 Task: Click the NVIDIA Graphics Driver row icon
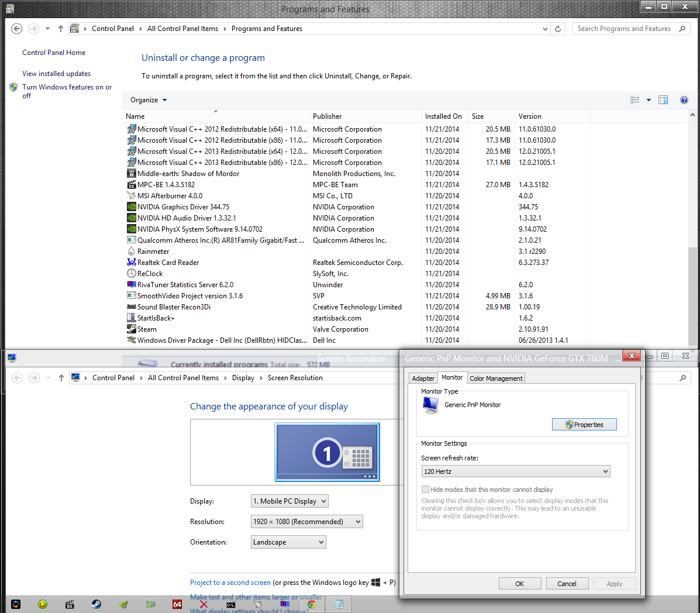[131, 206]
